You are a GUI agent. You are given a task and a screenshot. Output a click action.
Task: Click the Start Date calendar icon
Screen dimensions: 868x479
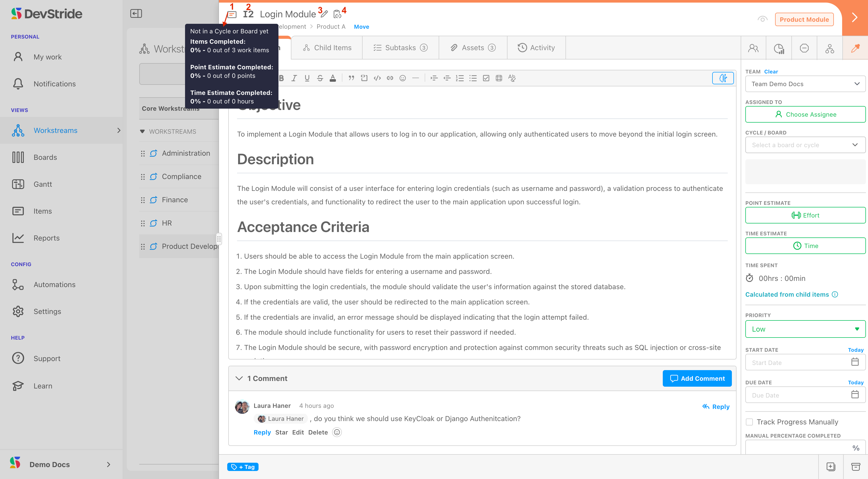click(x=855, y=362)
